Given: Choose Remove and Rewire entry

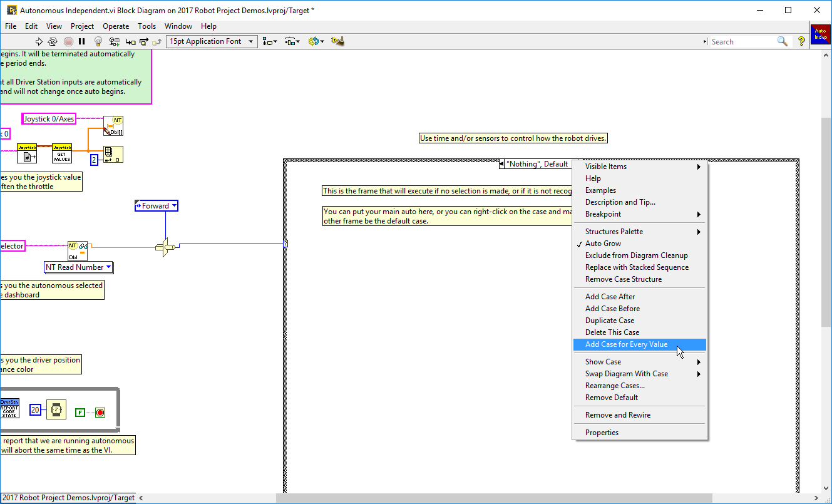Looking at the screenshot, I should [x=640, y=415].
